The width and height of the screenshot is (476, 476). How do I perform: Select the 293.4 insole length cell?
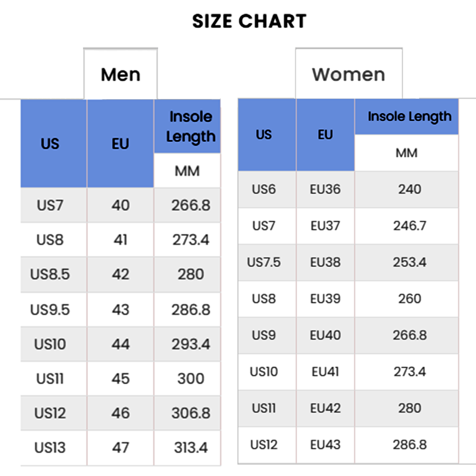coord(191,344)
